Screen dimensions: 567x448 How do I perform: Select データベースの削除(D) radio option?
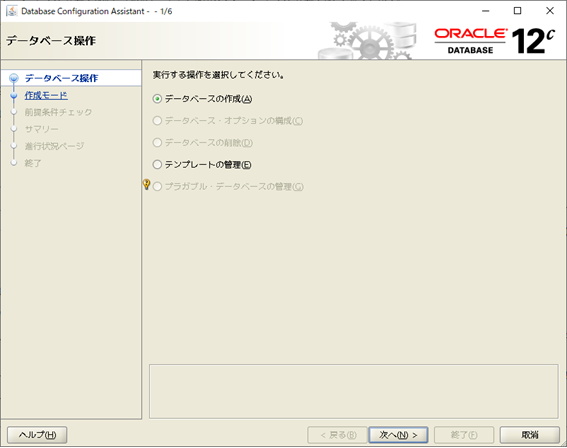click(157, 142)
